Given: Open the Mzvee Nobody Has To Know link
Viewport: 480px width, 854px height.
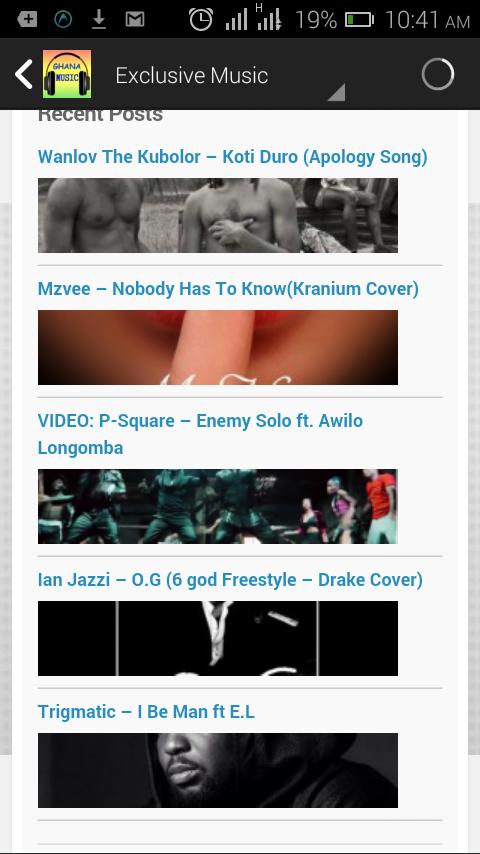Looking at the screenshot, I should [x=228, y=289].
